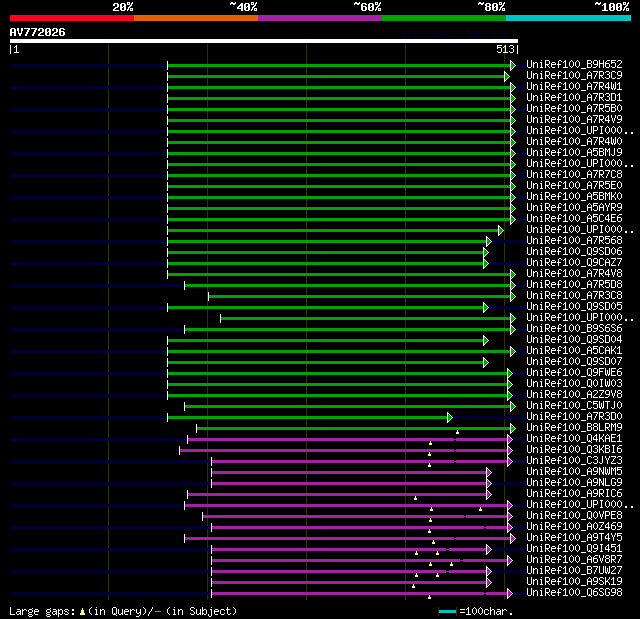This screenshot has height=619, width=640.
Task: Click the purple alignment bar for UniRef100_A9NWM5
Action: [x=349, y=473]
